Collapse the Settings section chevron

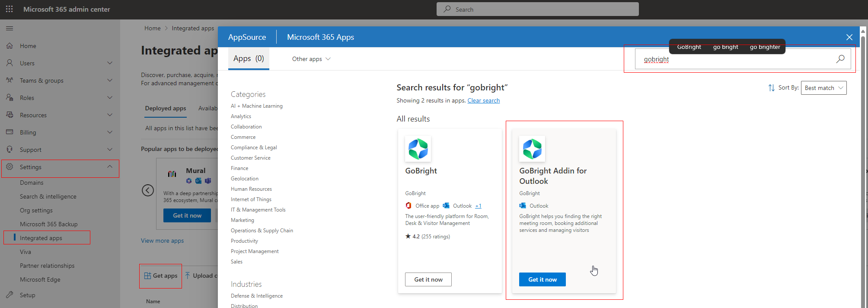click(x=110, y=167)
